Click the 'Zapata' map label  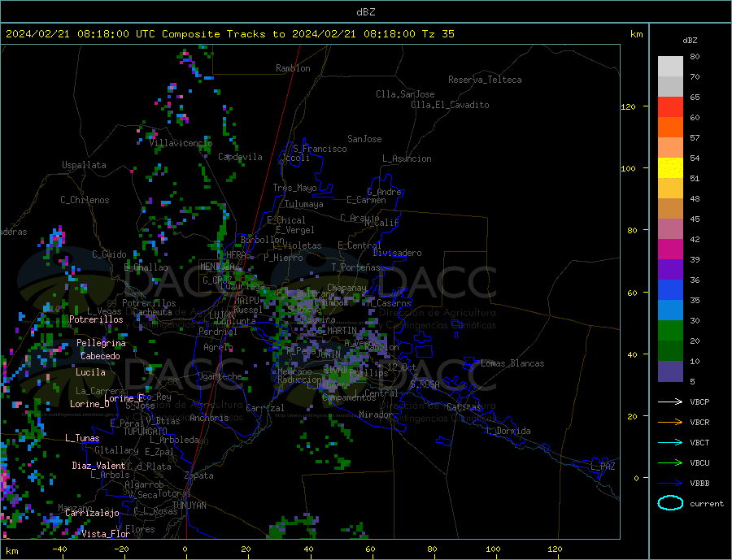point(199,475)
